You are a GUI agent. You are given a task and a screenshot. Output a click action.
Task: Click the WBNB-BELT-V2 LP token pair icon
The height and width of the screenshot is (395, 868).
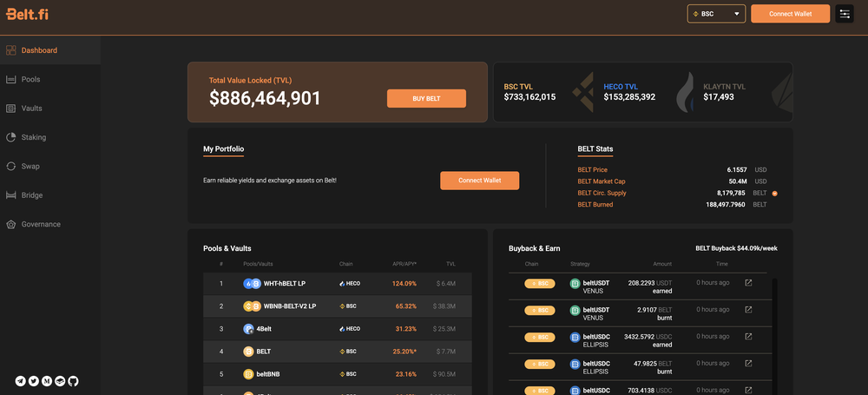click(x=252, y=306)
